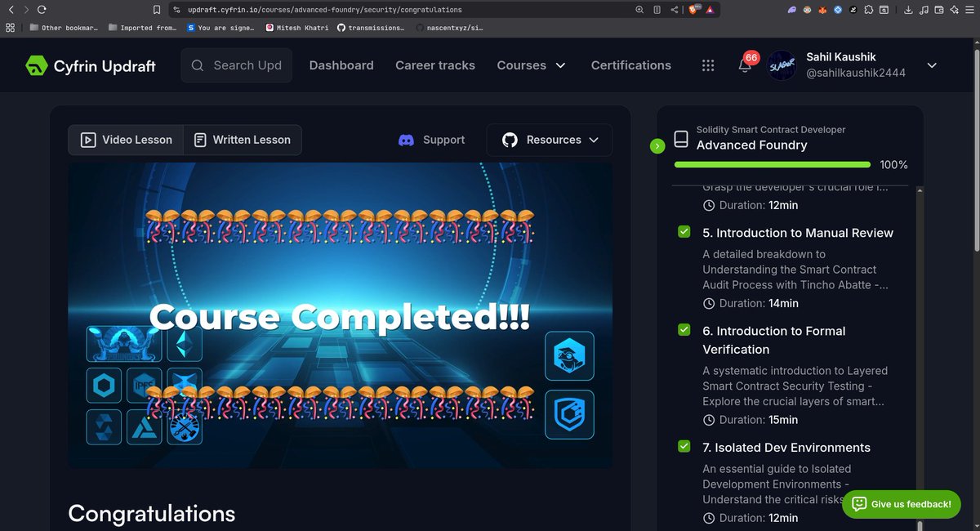Screen dimensions: 980x531
Task: Open the browser downloads icon
Action: click(x=909, y=10)
